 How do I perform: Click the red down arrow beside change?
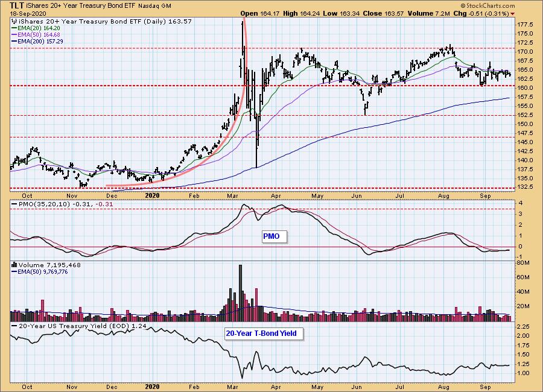[512, 14]
